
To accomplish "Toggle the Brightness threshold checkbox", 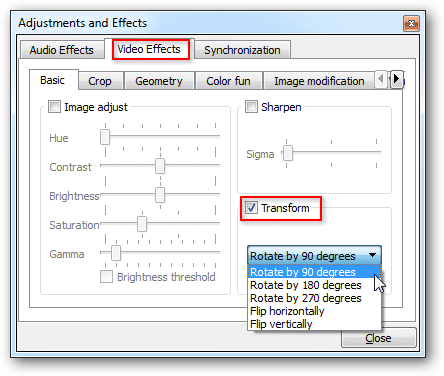I will point(106,277).
